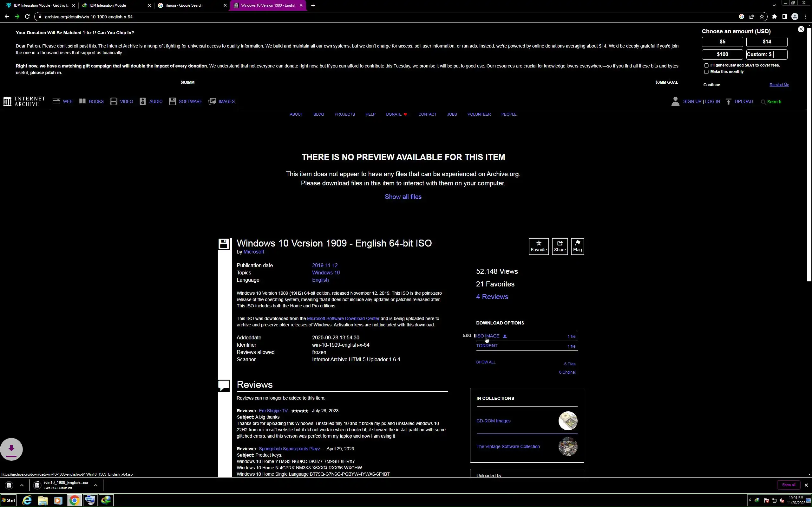The image size is (812, 507).
Task: Expand the Win10_1909_English iso download options chevron
Action: (x=95, y=485)
